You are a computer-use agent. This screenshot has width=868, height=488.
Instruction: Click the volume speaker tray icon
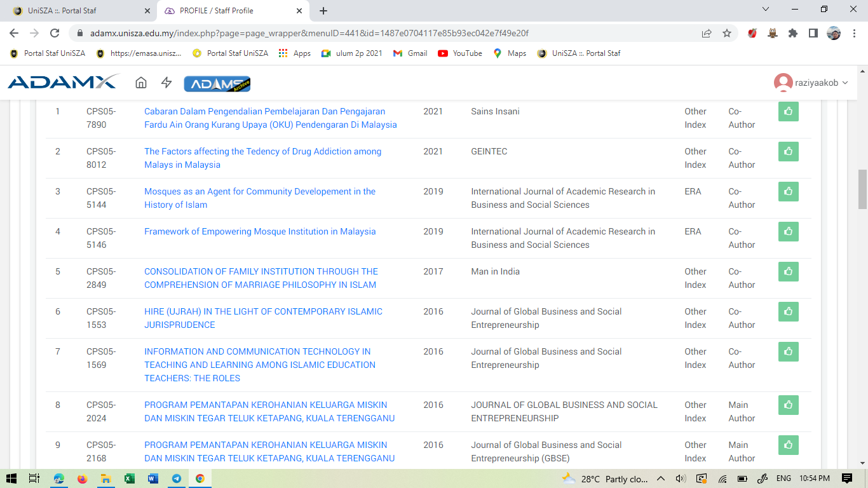tap(681, 478)
